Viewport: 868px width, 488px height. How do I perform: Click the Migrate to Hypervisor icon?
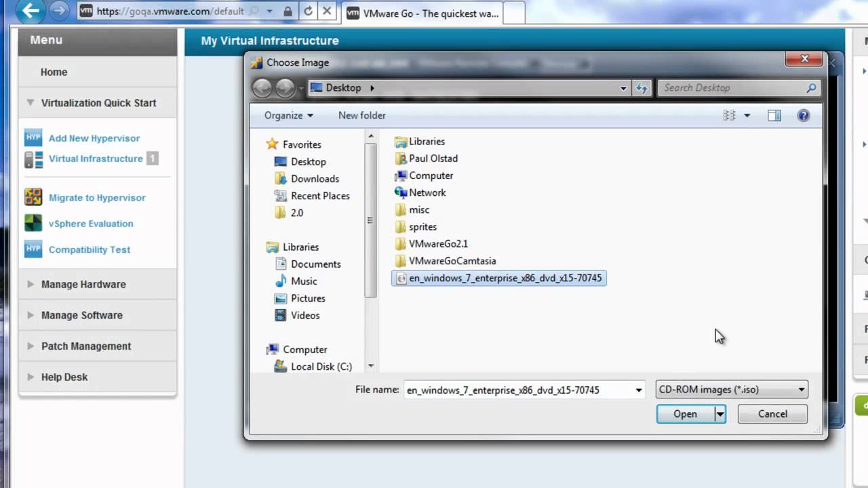point(33,197)
